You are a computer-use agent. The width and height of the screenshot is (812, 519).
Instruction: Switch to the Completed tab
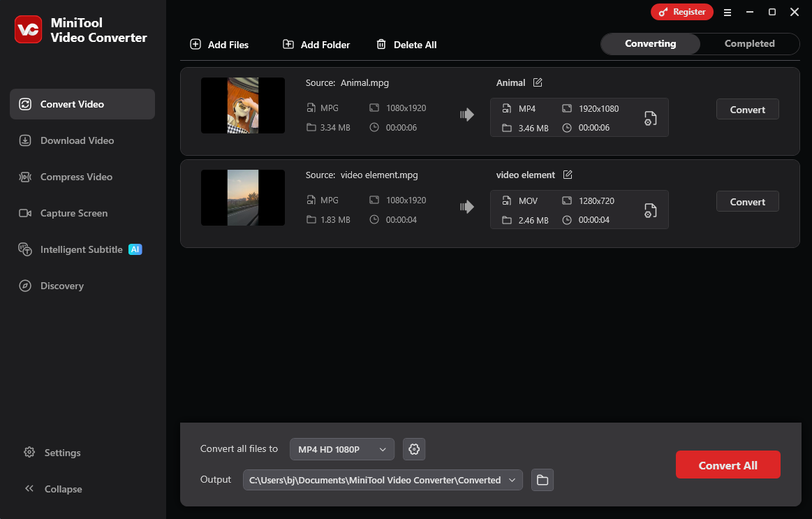point(748,43)
